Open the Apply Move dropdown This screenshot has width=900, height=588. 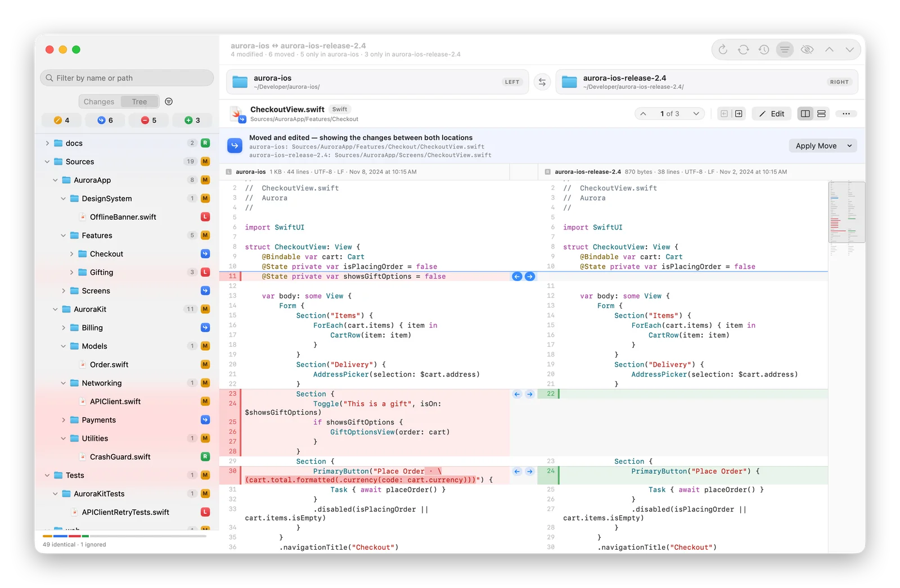pyautogui.click(x=849, y=146)
